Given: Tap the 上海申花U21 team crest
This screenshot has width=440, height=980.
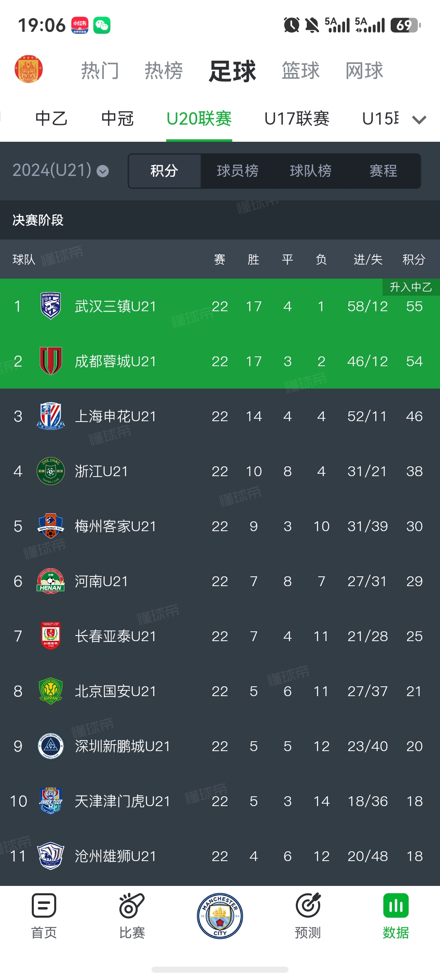Looking at the screenshot, I should pyautogui.click(x=51, y=416).
